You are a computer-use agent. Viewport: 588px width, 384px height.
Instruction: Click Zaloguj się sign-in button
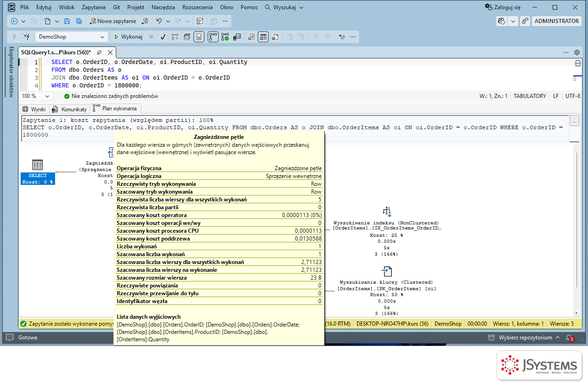[x=503, y=7]
